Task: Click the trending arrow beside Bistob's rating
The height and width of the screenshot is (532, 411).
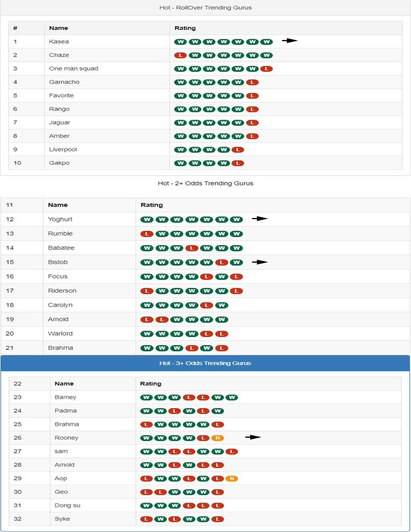Action: tap(260, 262)
